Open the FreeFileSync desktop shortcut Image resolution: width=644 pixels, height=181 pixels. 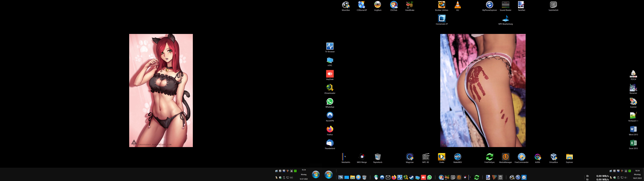490,158
